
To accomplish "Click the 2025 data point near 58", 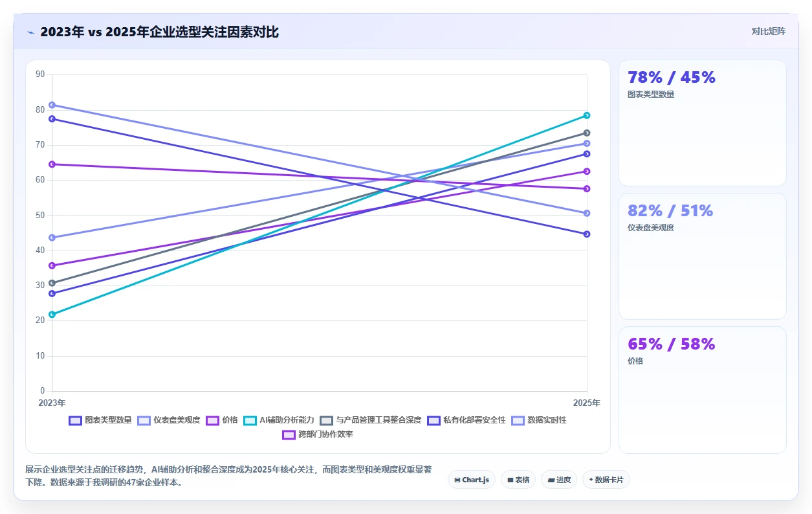I will click(587, 189).
